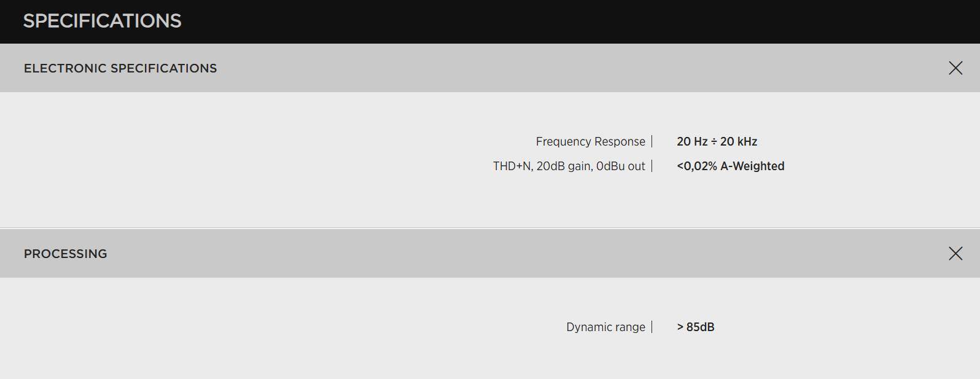Click the <0,02% distortion value
Screen dimensions: 980x379
[697, 166]
